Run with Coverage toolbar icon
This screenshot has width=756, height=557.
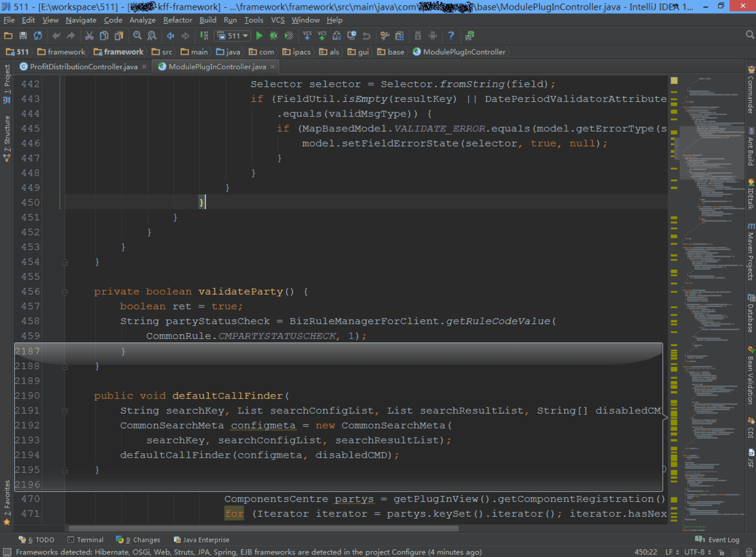[288, 36]
